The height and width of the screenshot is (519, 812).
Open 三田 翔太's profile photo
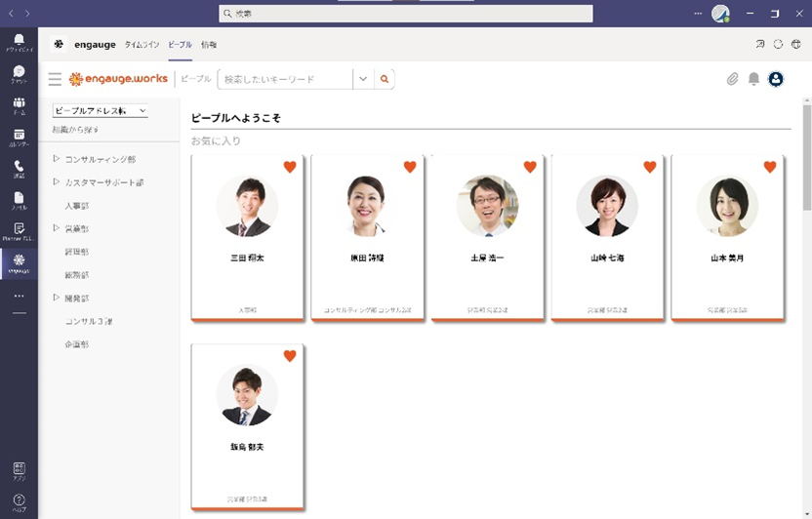click(x=247, y=206)
